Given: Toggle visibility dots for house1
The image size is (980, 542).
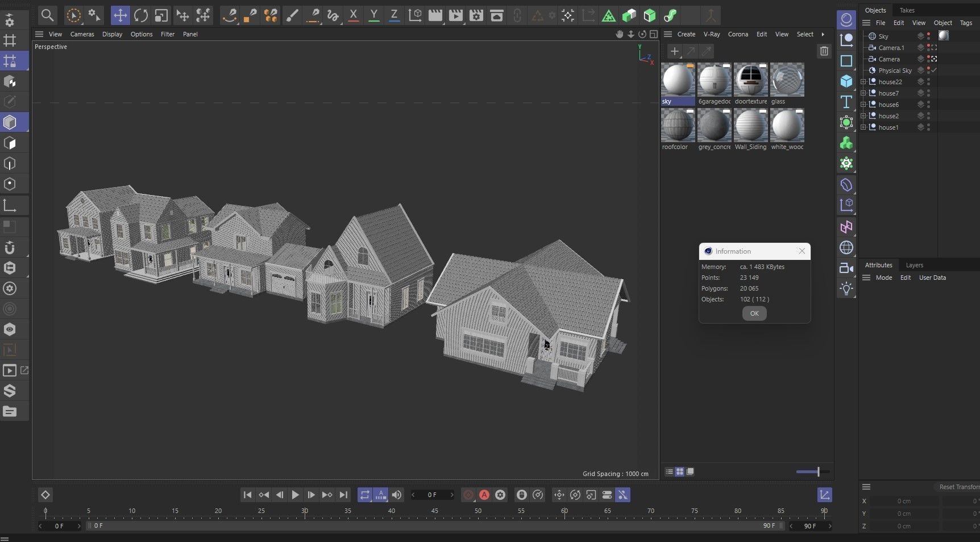Looking at the screenshot, I should click(x=929, y=127).
